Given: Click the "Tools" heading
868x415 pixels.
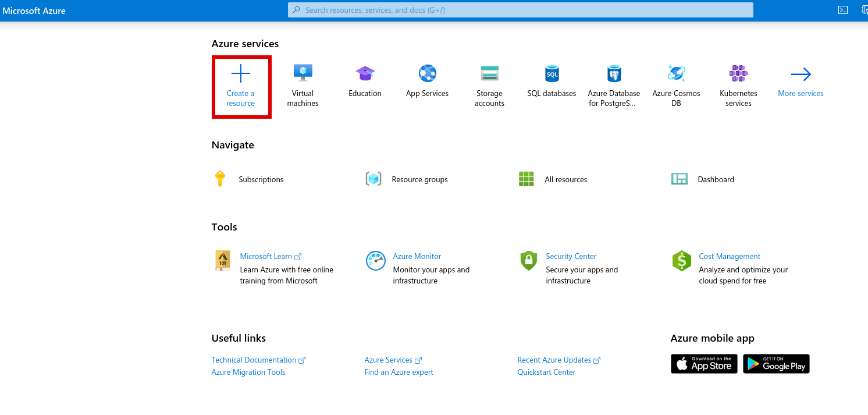Looking at the screenshot, I should [x=225, y=227].
